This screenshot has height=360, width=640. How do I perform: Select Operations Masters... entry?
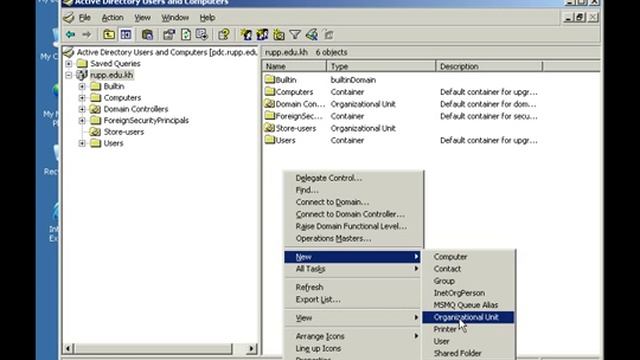click(x=353, y=238)
